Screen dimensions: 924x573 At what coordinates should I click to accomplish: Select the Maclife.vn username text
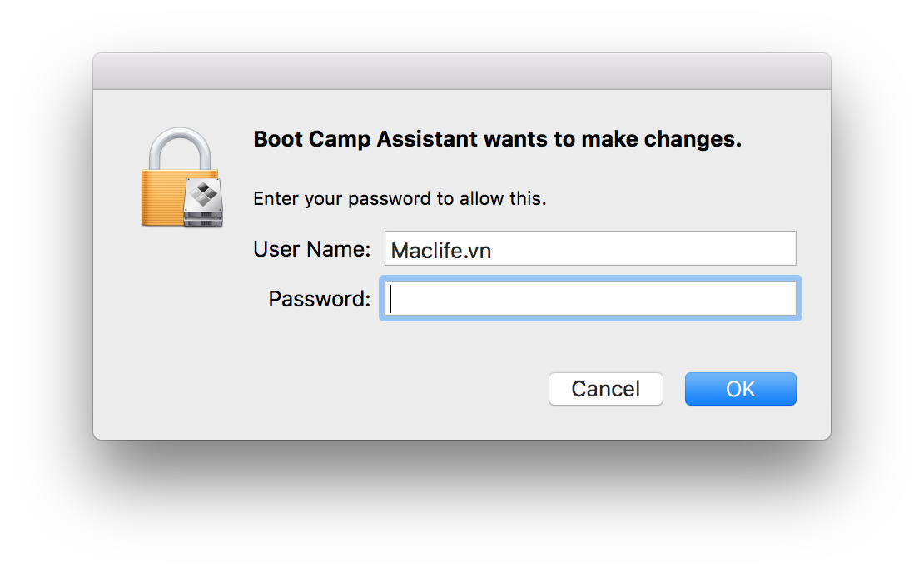tap(440, 250)
